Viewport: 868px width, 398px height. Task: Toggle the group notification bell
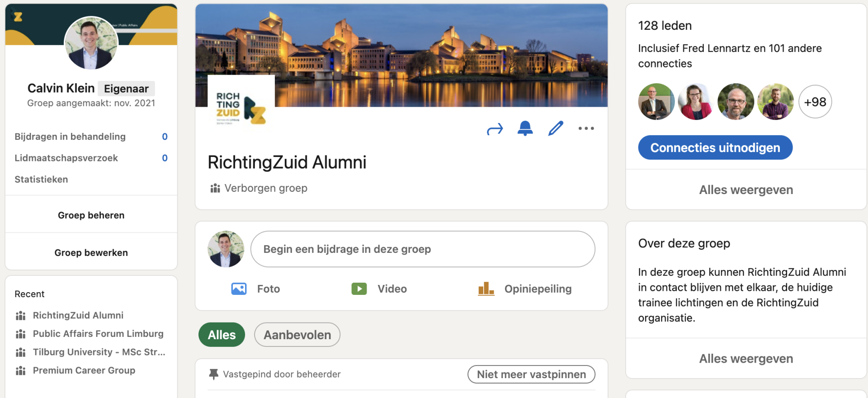coord(525,128)
